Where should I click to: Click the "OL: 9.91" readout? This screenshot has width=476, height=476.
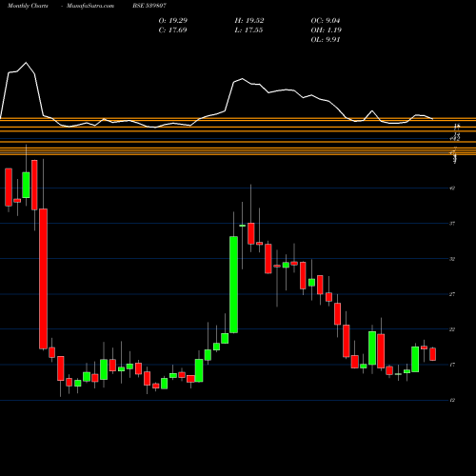coord(326,40)
